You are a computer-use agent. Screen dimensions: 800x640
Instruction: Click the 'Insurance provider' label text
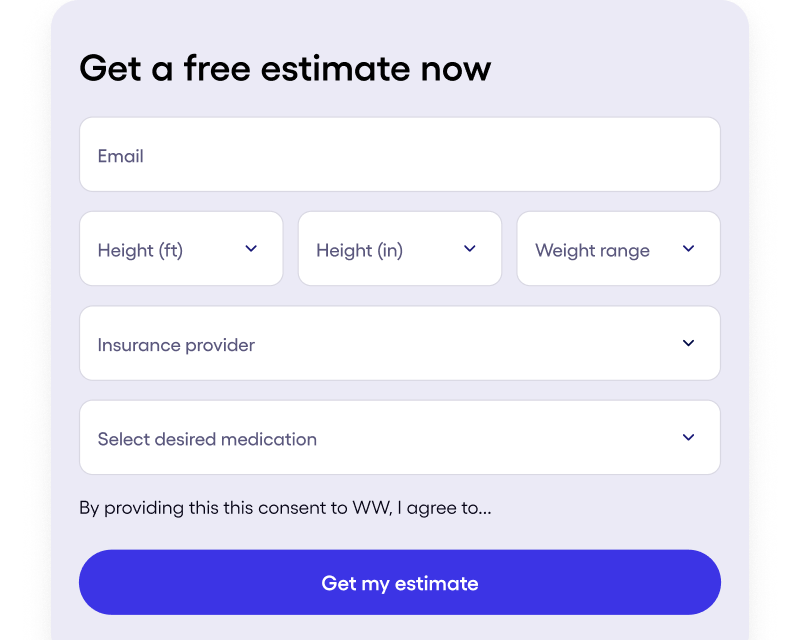[x=176, y=345]
